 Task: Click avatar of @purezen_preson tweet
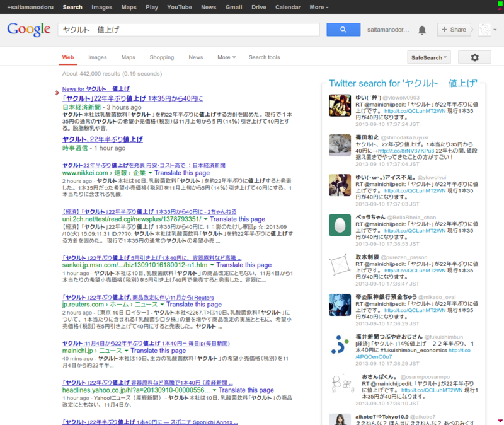(340, 265)
